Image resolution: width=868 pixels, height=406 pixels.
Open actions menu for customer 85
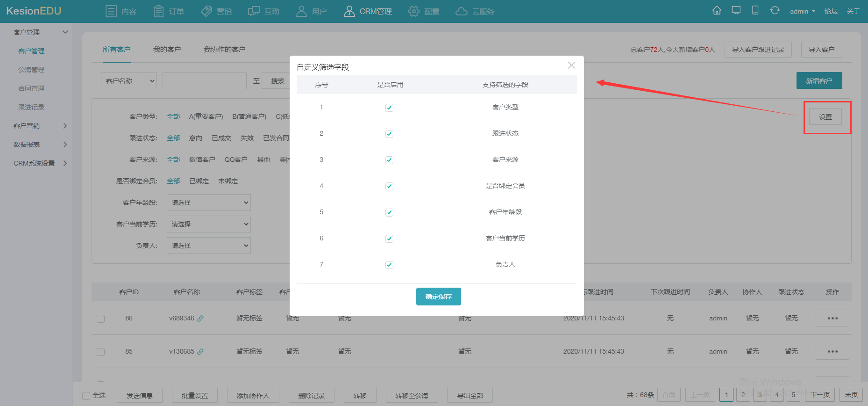tap(832, 351)
